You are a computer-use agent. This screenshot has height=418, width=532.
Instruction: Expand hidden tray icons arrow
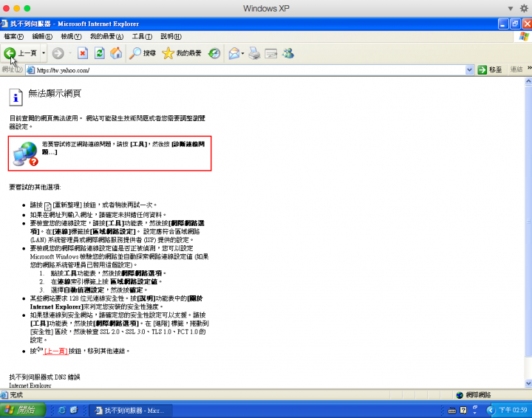click(491, 410)
